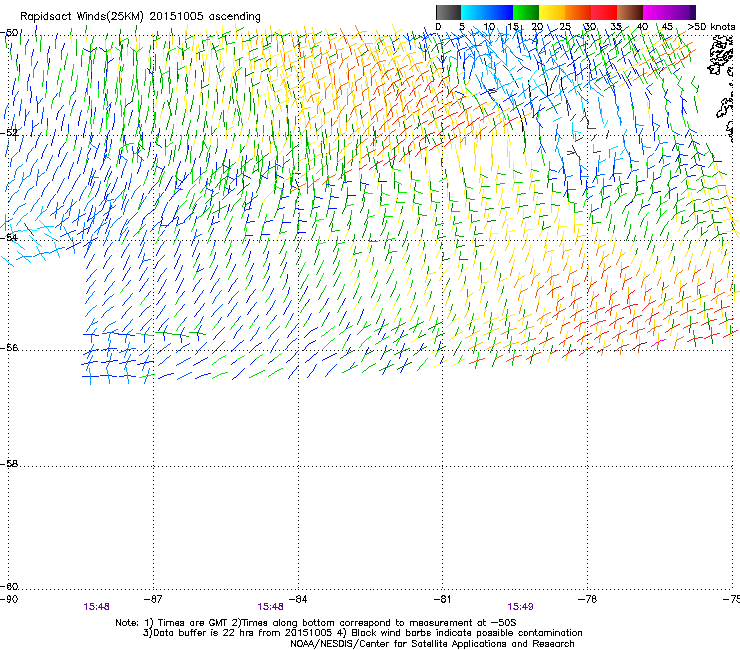
Task: Select the '-58' latitude axis label
Action: (9, 464)
